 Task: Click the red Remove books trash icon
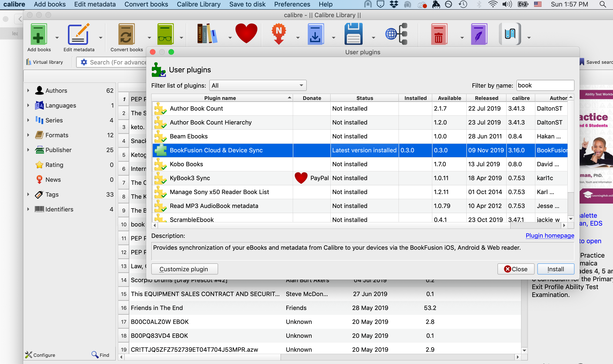[x=439, y=34]
